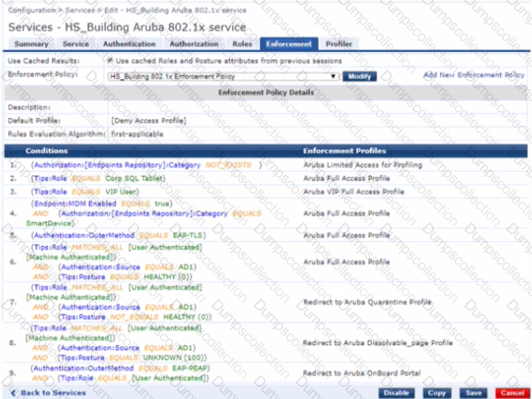Screen dimensions: 532x399
Task: Click the Disable button
Action: 397,393
